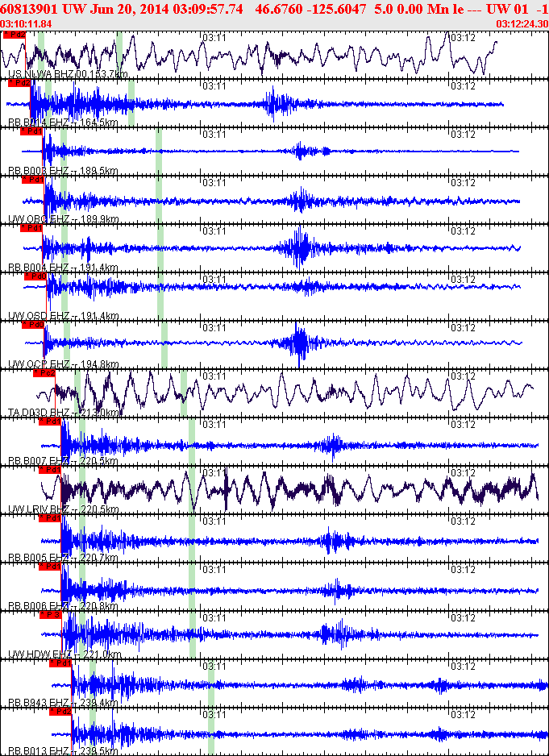Image resolution: width=549 pixels, height=756 pixels.
Task: Click the 03:11 tick label on UW.OCP trace
Action: 214,327
